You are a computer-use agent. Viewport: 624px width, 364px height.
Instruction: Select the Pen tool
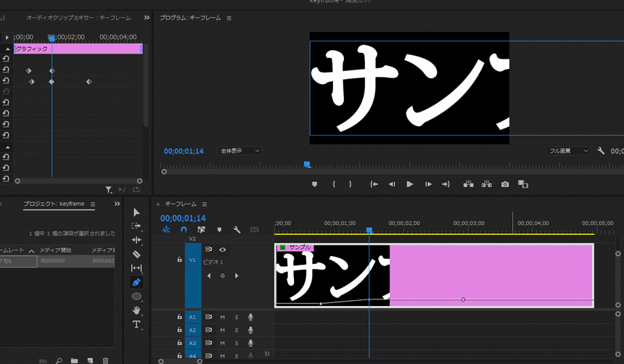tap(136, 282)
